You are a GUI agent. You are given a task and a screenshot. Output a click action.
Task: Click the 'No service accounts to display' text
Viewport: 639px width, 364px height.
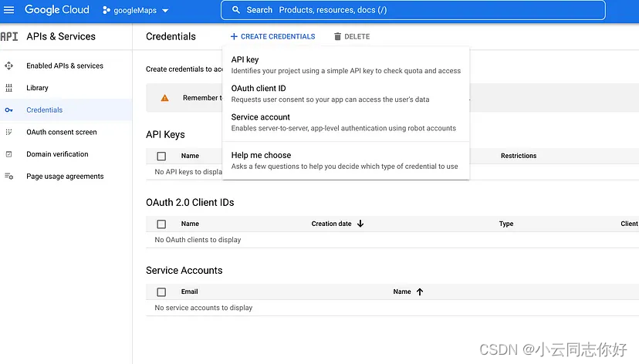(x=204, y=308)
